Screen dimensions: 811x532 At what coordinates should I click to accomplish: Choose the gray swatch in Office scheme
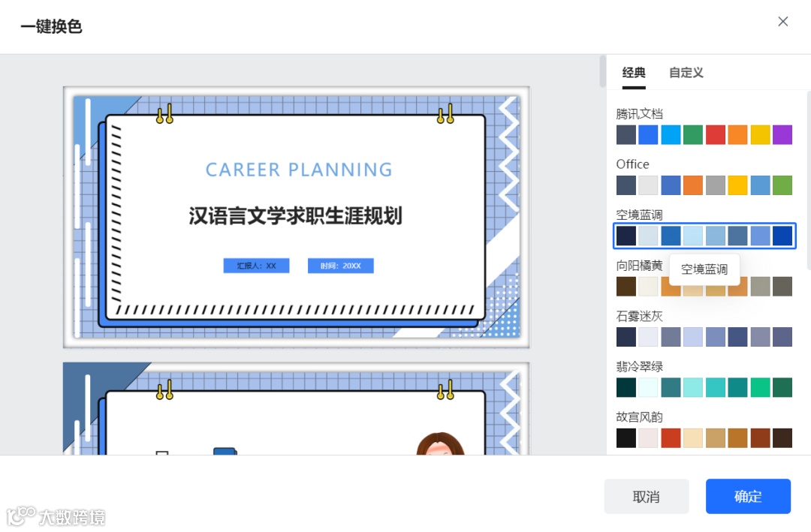click(716, 185)
